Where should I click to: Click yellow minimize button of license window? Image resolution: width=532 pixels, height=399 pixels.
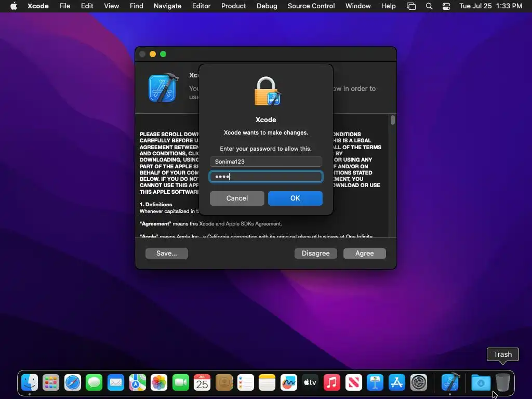point(153,54)
